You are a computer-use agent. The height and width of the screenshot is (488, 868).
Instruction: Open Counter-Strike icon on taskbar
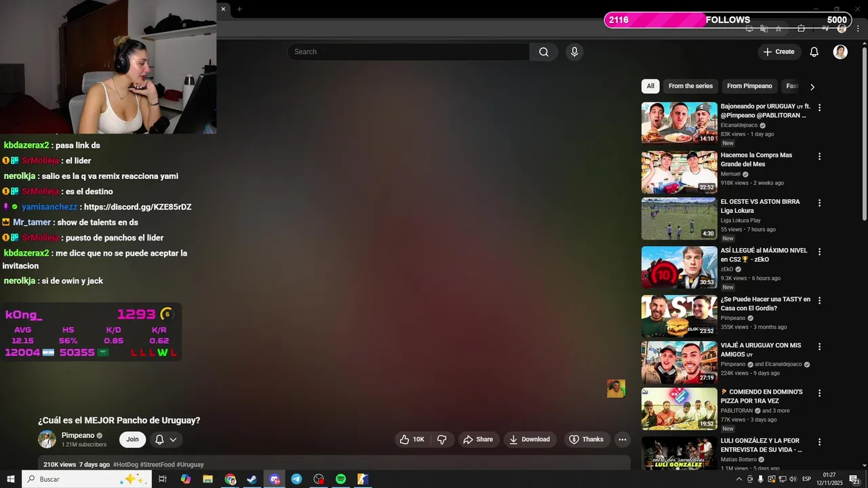(x=363, y=479)
